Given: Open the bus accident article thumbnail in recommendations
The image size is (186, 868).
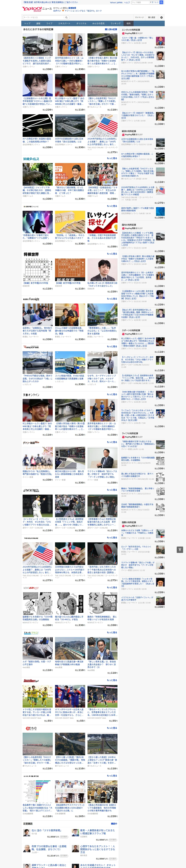Looking at the screenshot, I should pyautogui.click(x=38, y=44).
